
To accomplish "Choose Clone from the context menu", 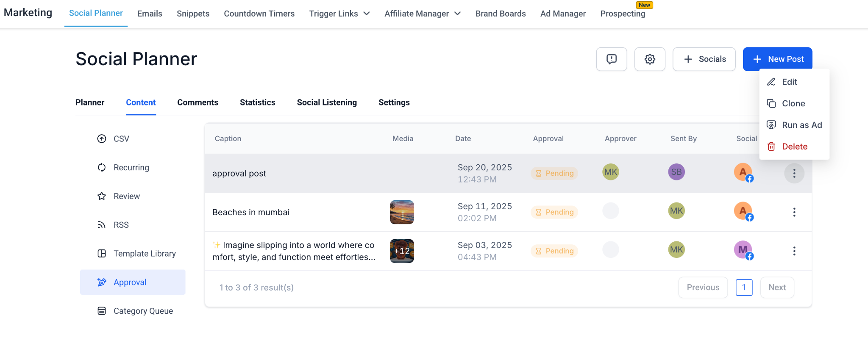I will [x=793, y=104].
